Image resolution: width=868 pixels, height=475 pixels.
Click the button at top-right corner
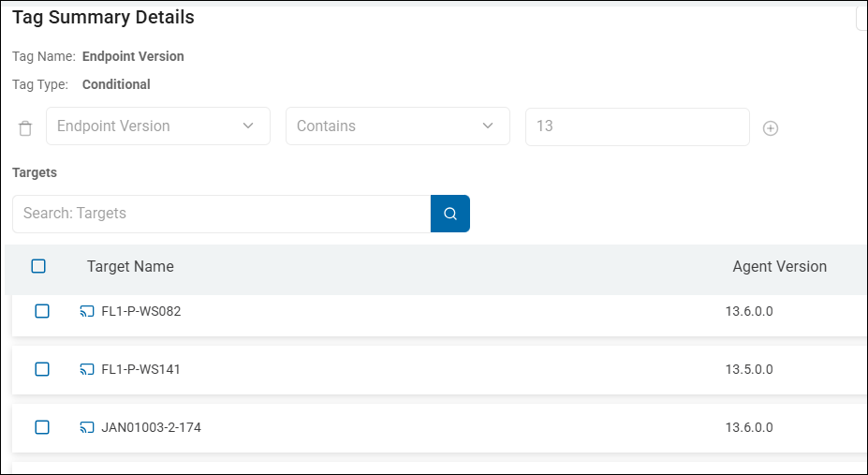861,18
